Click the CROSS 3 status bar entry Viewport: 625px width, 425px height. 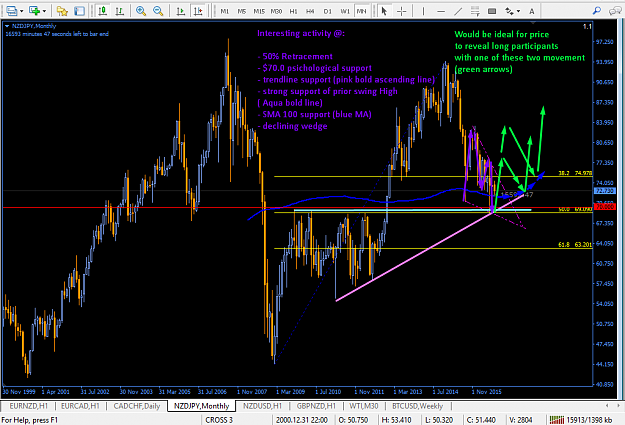tap(219, 420)
